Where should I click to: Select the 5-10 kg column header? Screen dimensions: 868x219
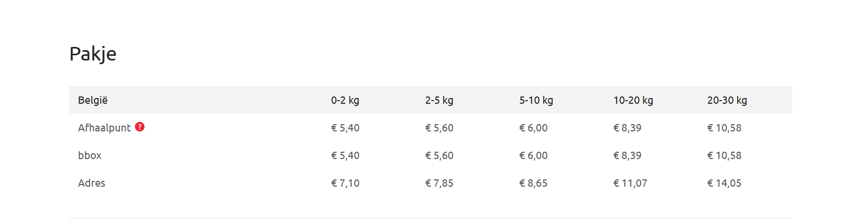coord(536,100)
